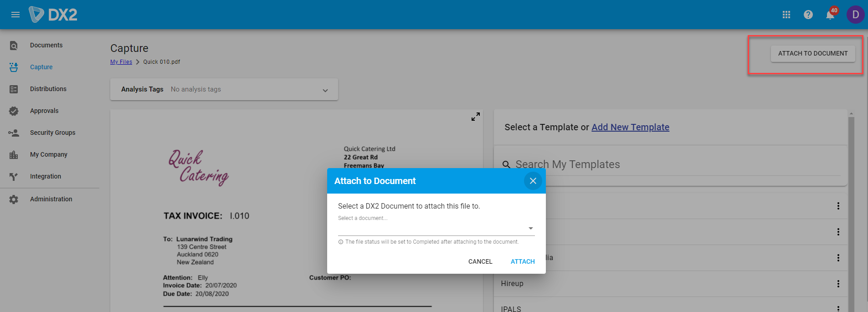Click the Capture sidebar icon
868x312 pixels.
click(14, 67)
